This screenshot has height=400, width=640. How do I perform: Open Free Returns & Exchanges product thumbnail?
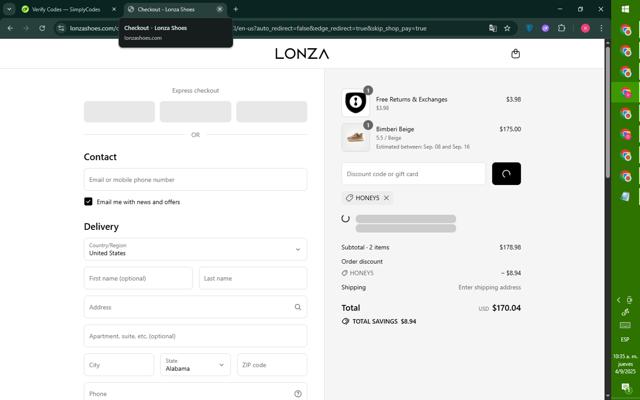pyautogui.click(x=356, y=103)
